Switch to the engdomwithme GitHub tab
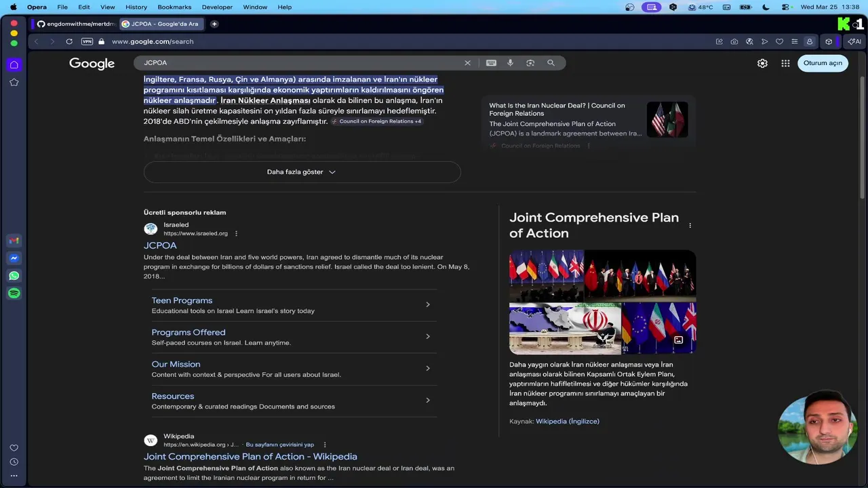The height and width of the screenshot is (488, 868). click(x=75, y=24)
